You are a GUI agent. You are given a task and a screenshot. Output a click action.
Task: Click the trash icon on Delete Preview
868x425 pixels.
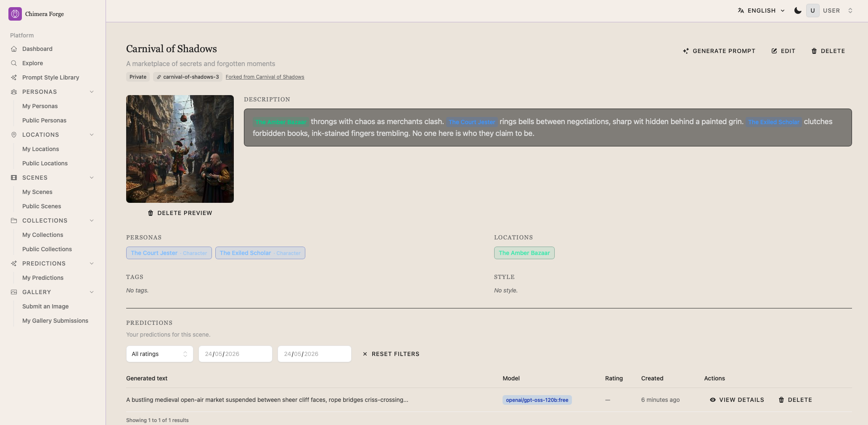tap(151, 213)
